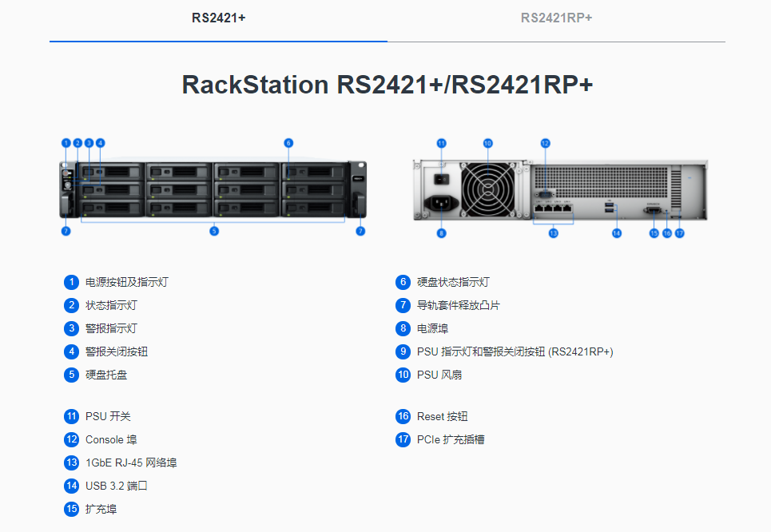This screenshot has height=532, width=771.
Task: Click the Console 埠 label text
Action: tap(111, 439)
